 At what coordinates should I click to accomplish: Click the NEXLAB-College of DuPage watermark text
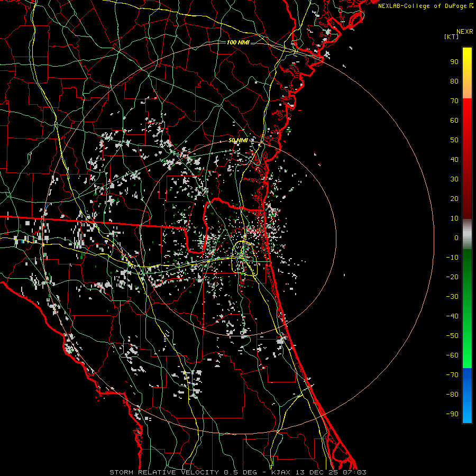pos(423,6)
